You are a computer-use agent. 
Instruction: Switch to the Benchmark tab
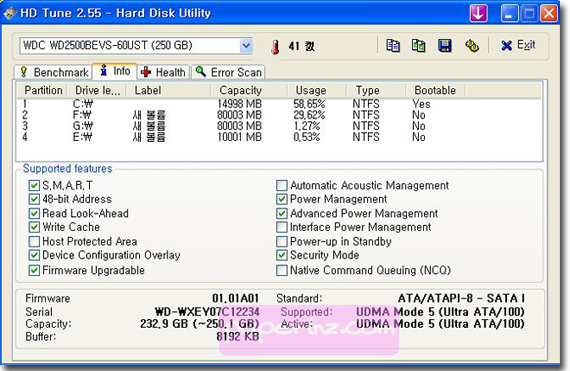[54, 72]
